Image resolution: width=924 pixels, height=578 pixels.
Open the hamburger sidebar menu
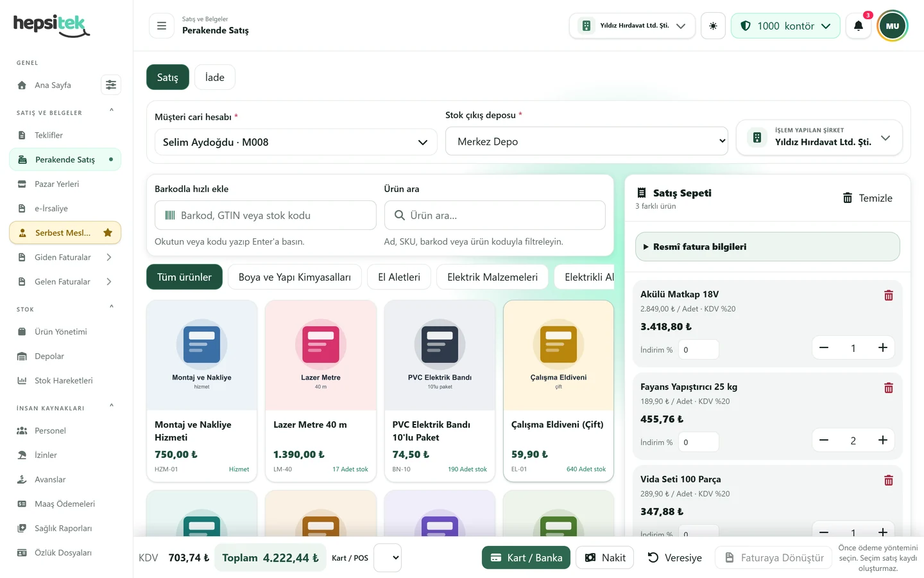coord(162,26)
